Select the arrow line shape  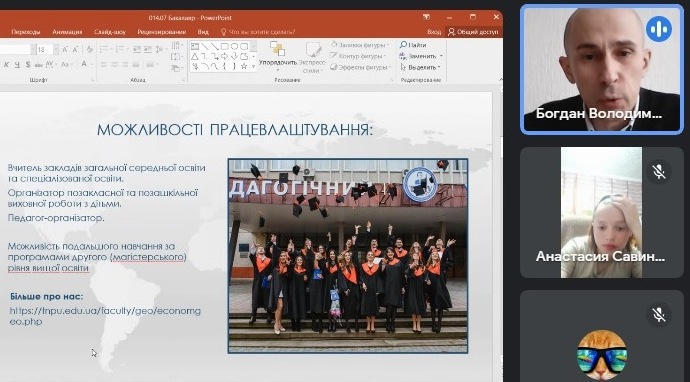coord(215,46)
